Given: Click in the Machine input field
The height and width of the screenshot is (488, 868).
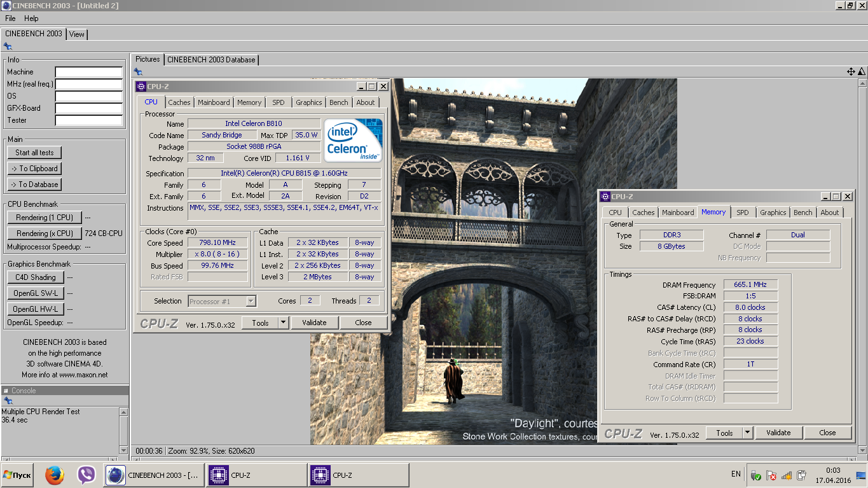Looking at the screenshot, I should (x=89, y=73).
